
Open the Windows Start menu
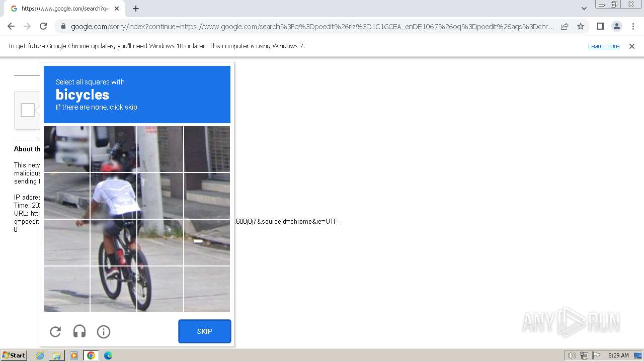click(14, 355)
